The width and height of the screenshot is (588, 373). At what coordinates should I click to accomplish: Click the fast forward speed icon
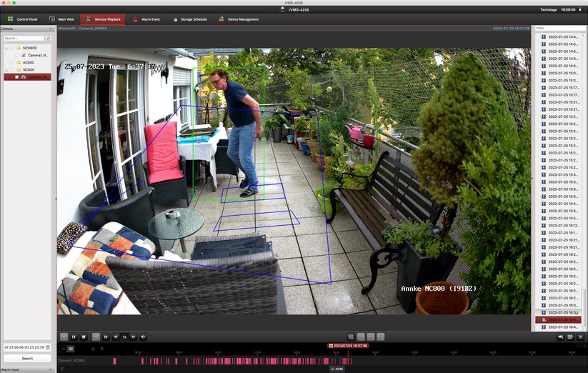(134, 337)
